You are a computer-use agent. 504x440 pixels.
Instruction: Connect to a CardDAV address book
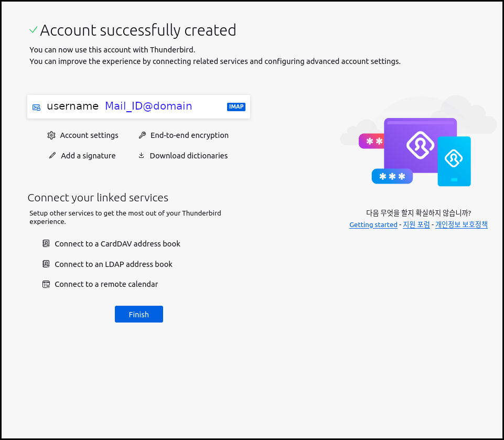tap(112, 244)
